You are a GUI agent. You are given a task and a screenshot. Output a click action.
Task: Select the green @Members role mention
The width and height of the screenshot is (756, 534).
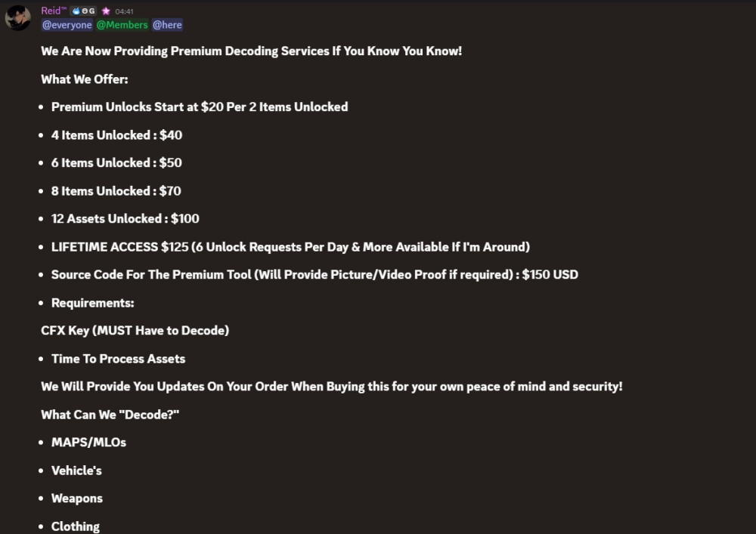pyautogui.click(x=122, y=25)
